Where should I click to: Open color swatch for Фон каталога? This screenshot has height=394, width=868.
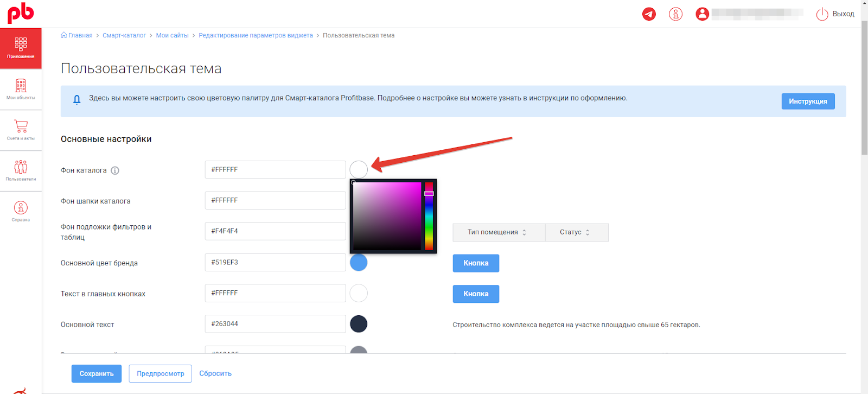(359, 170)
